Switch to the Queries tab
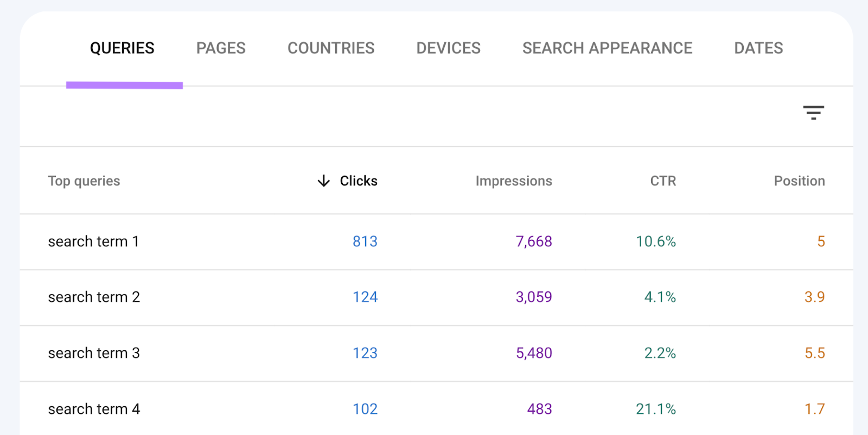868x435 pixels. click(x=122, y=48)
